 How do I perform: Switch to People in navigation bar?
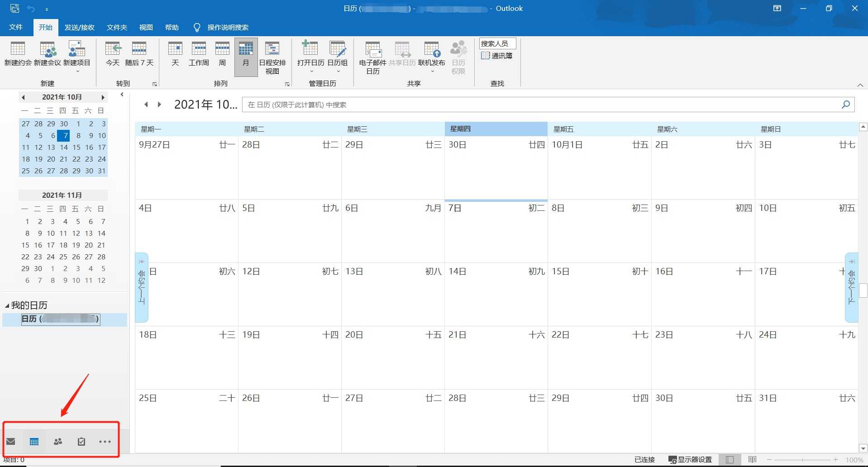coord(57,442)
